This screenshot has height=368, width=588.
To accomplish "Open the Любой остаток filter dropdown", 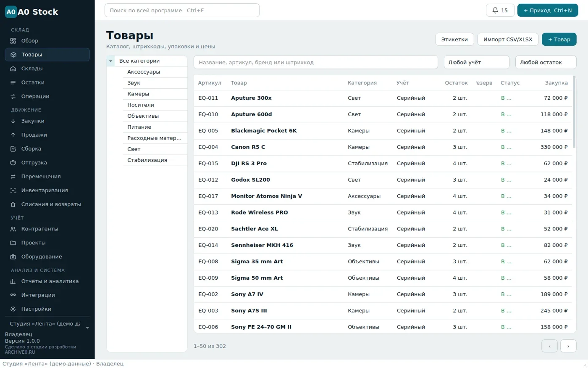I will click(x=546, y=62).
